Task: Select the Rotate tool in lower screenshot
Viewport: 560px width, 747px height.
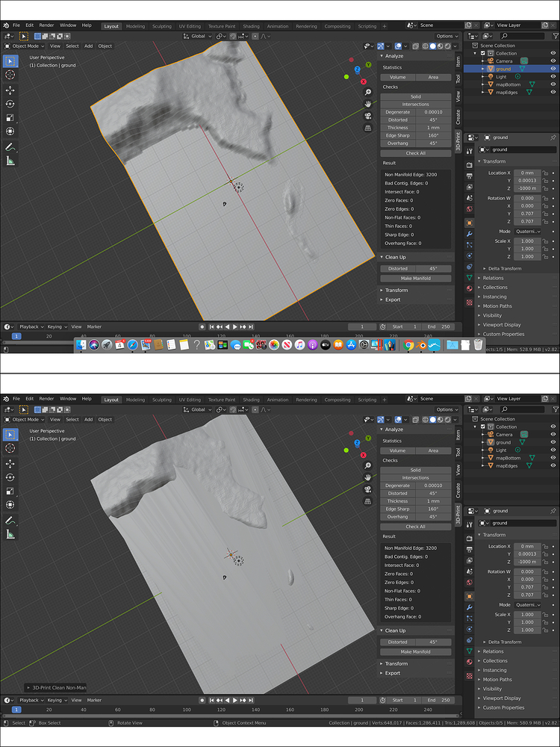Action: (x=10, y=477)
